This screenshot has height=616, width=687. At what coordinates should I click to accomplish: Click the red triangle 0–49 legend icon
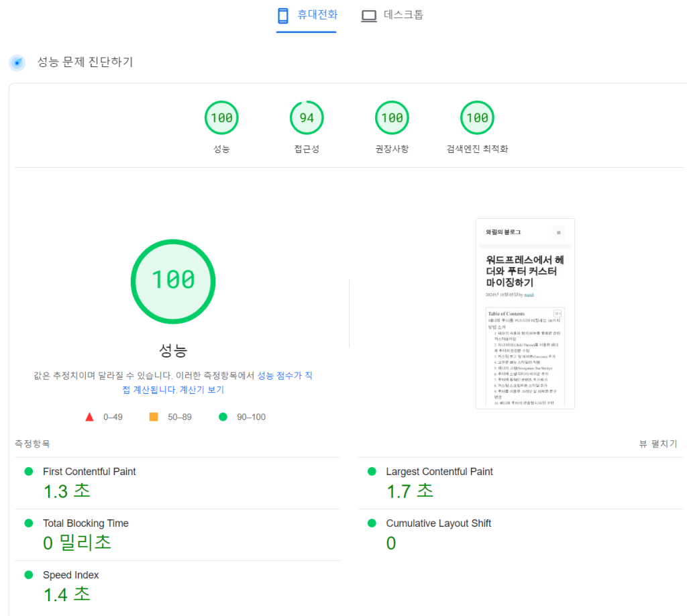tap(89, 417)
